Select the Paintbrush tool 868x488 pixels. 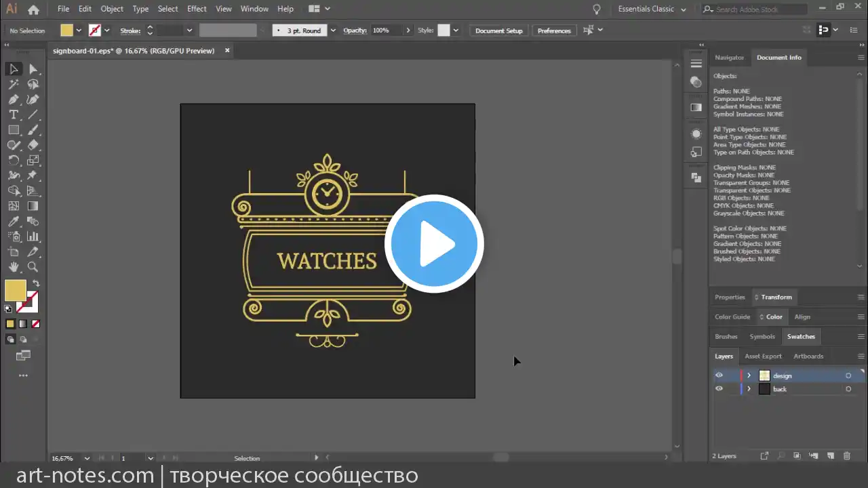[x=33, y=130]
